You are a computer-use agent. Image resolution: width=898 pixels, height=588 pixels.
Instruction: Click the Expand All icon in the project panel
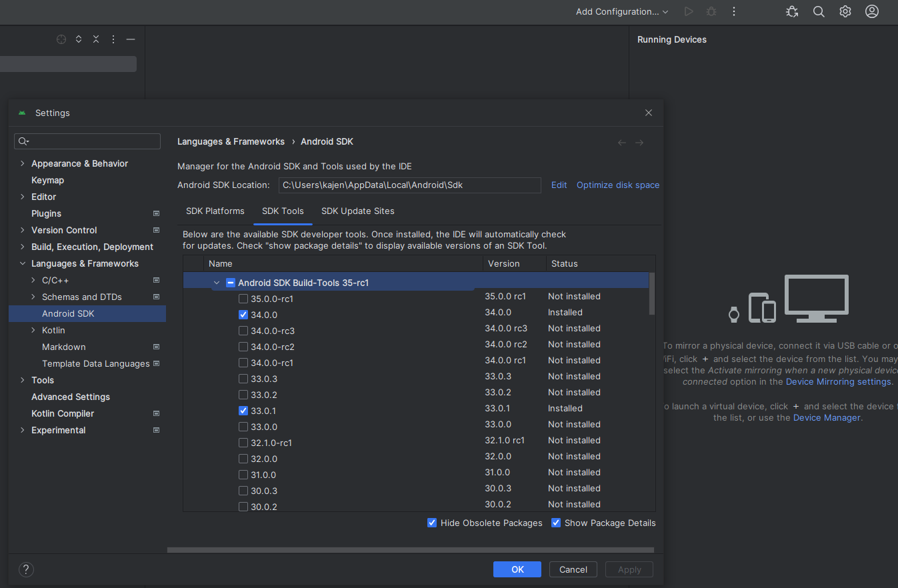[79, 39]
